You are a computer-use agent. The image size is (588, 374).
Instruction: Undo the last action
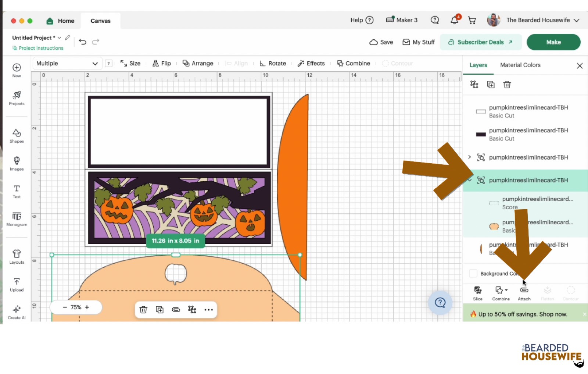tap(83, 42)
